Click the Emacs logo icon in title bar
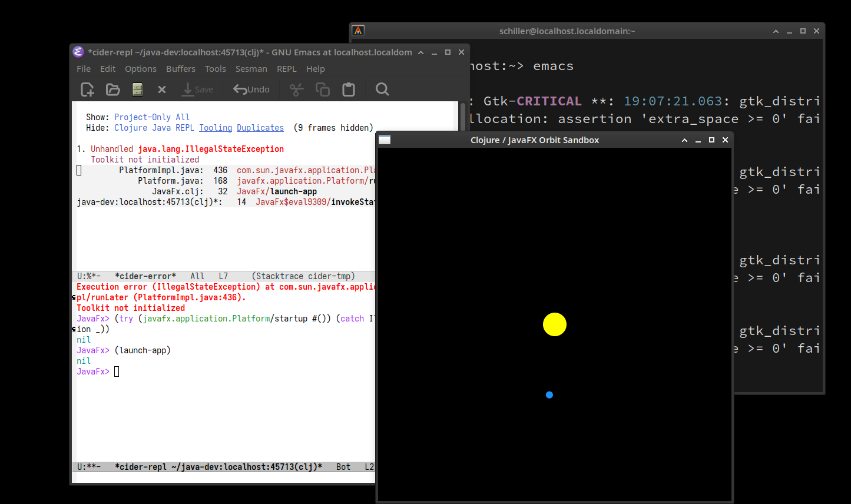Viewport: 851px width, 504px height. (78, 52)
